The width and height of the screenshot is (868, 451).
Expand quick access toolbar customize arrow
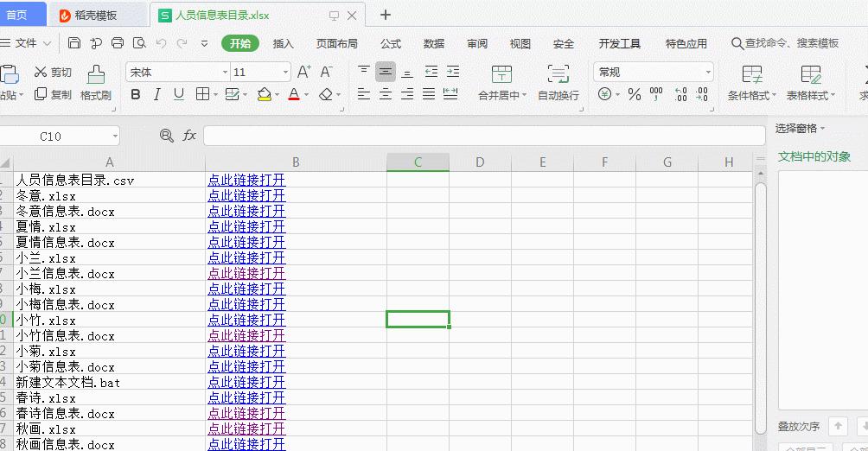(x=204, y=43)
